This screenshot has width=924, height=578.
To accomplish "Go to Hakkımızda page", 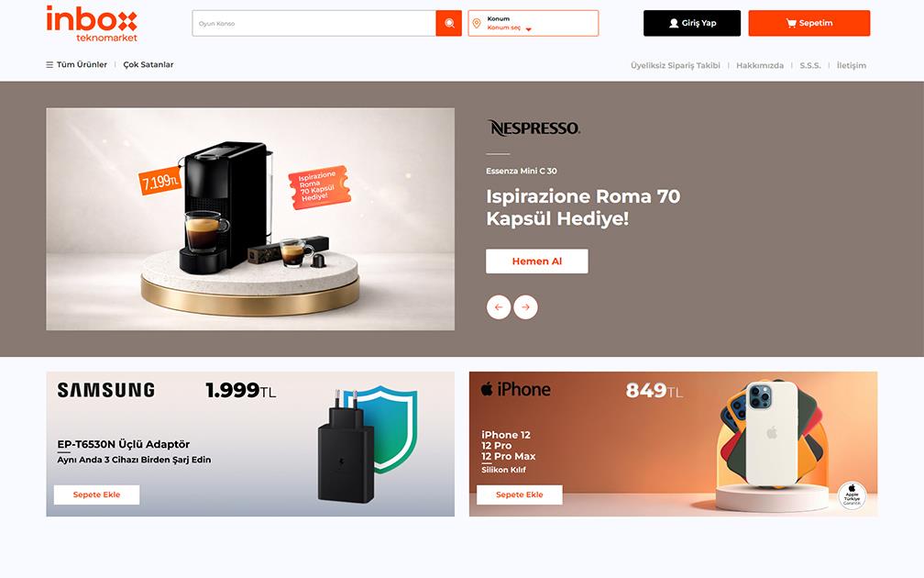I will point(760,65).
